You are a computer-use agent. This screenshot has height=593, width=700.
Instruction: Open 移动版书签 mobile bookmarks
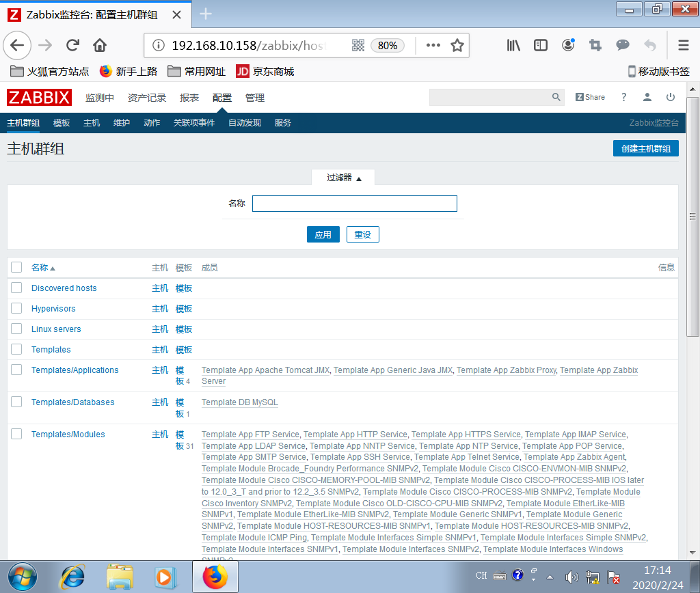pyautogui.click(x=659, y=71)
